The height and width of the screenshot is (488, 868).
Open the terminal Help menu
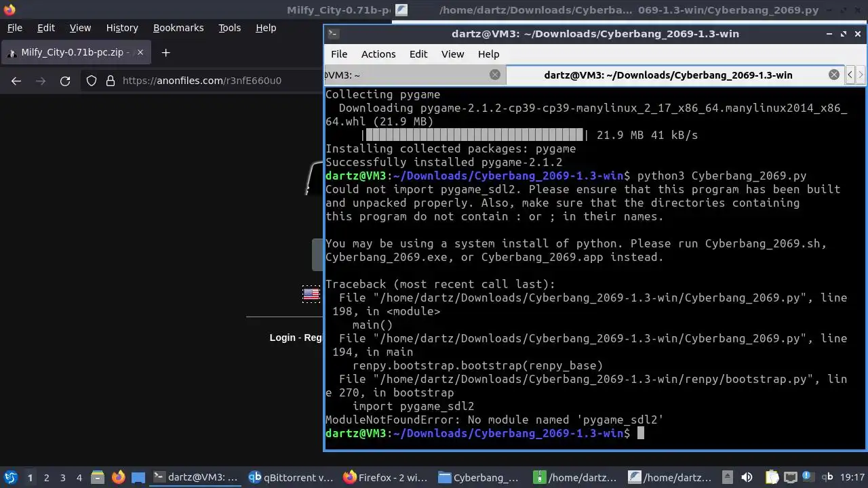(x=488, y=54)
